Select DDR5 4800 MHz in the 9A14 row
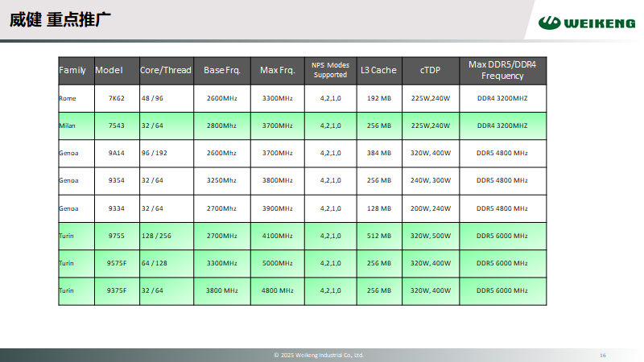 click(x=502, y=153)
